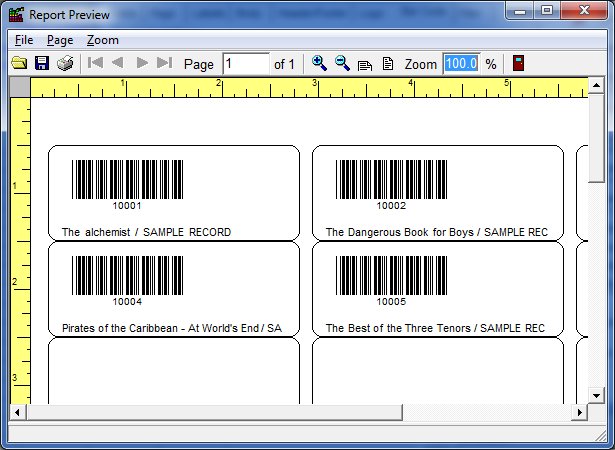
Task: Click the page number input field
Action: pyautogui.click(x=246, y=64)
